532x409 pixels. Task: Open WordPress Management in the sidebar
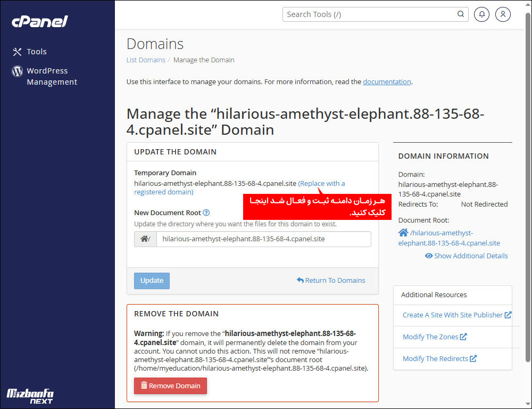click(x=52, y=76)
